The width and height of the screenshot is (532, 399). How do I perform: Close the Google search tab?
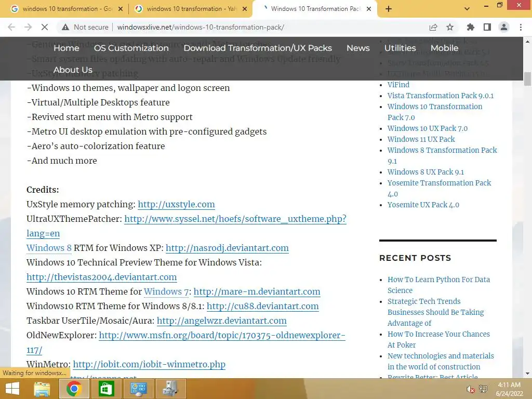tap(121, 9)
